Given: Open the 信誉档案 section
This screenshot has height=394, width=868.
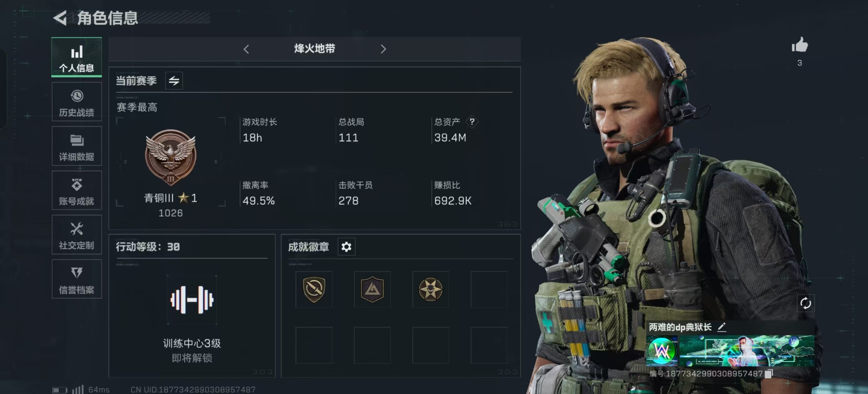Looking at the screenshot, I should (77, 279).
